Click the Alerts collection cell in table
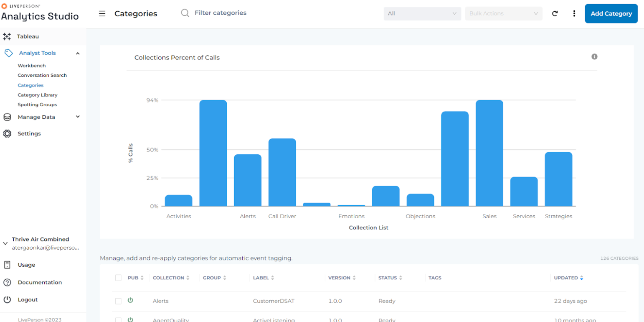 [161, 301]
